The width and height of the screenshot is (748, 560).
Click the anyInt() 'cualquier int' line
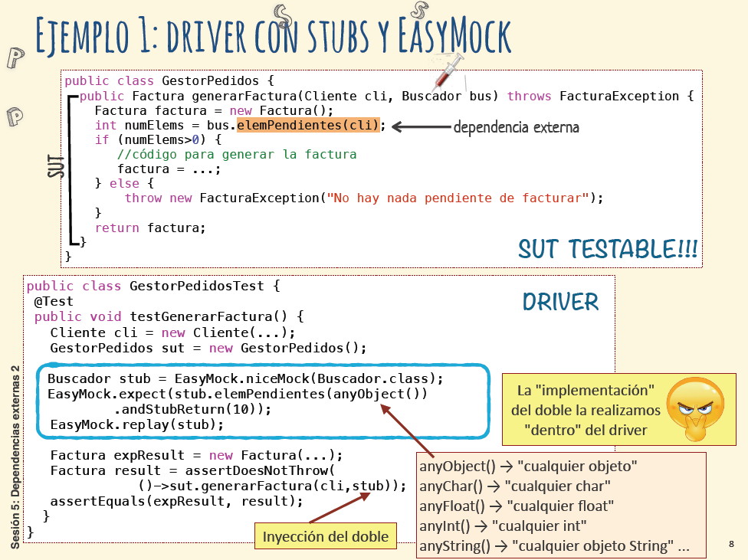coord(503,526)
